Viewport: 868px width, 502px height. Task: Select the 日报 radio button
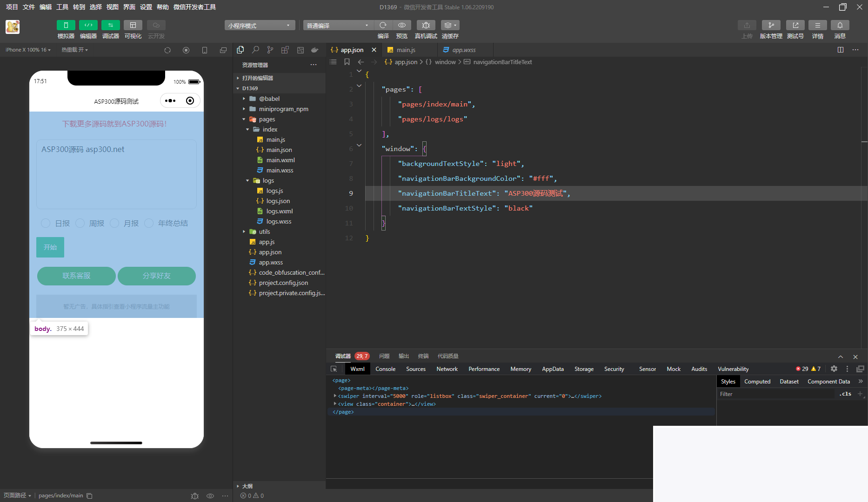(46, 224)
